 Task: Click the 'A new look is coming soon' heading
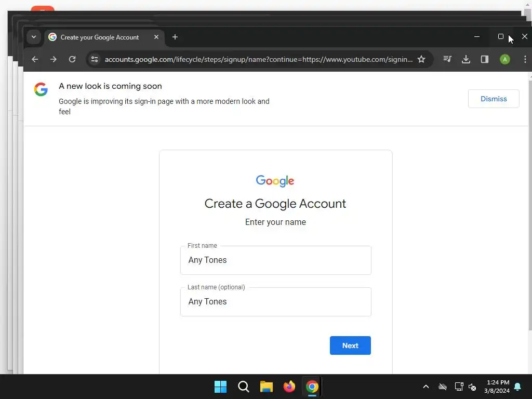[110, 86]
